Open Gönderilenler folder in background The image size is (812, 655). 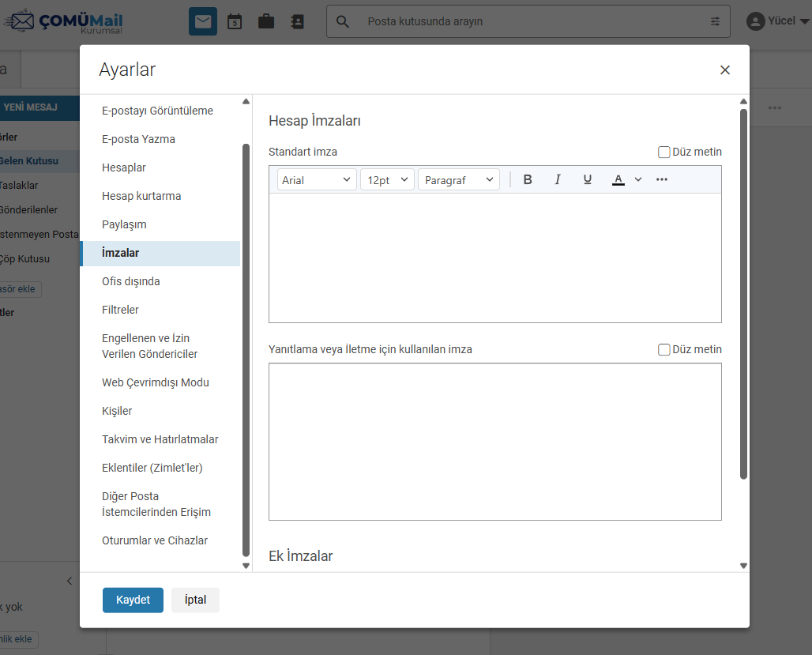tap(28, 210)
